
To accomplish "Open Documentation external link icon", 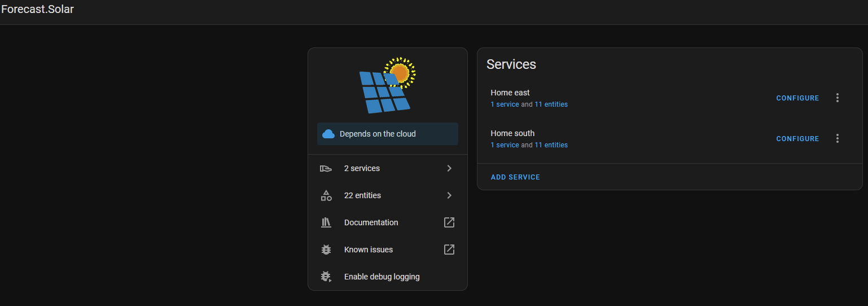I will click(x=449, y=222).
